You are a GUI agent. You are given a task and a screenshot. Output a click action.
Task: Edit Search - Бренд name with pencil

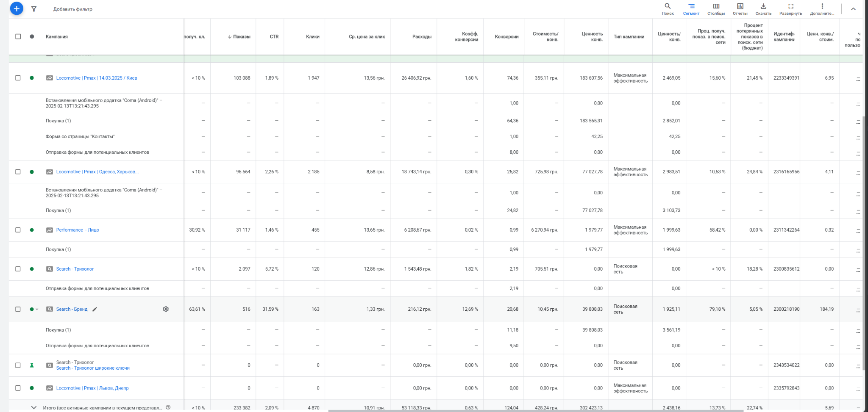[x=95, y=309]
